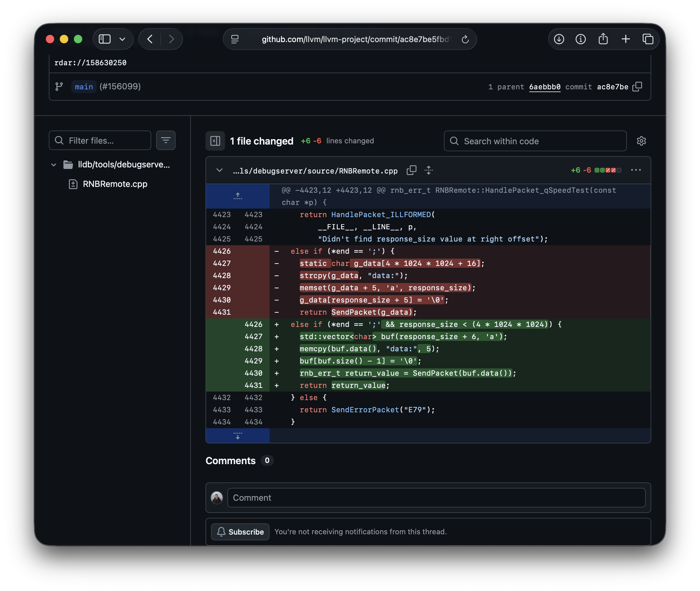Expand all lines in RNBRemote.cpp diff
Viewport: 700px width, 591px height.
click(x=428, y=170)
